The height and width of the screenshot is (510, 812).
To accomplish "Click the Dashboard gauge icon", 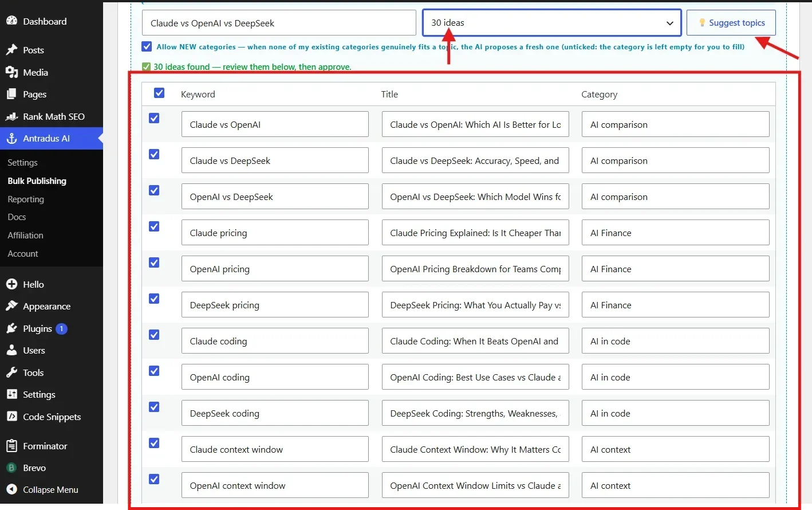I will pos(11,21).
